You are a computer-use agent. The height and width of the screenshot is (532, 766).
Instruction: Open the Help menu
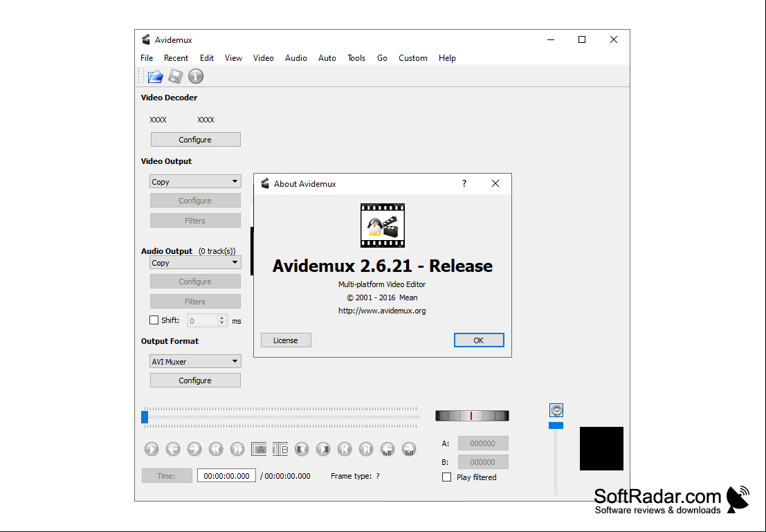(447, 57)
